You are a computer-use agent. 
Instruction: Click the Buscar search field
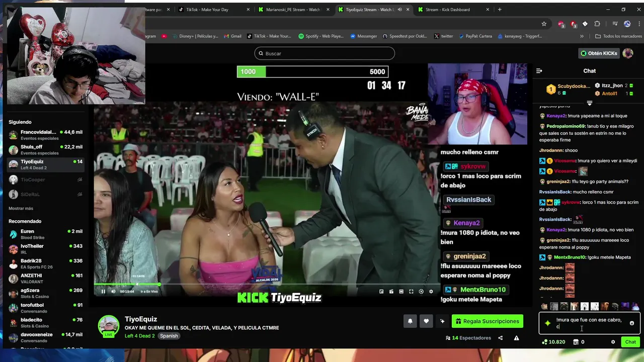pyautogui.click(x=325, y=53)
